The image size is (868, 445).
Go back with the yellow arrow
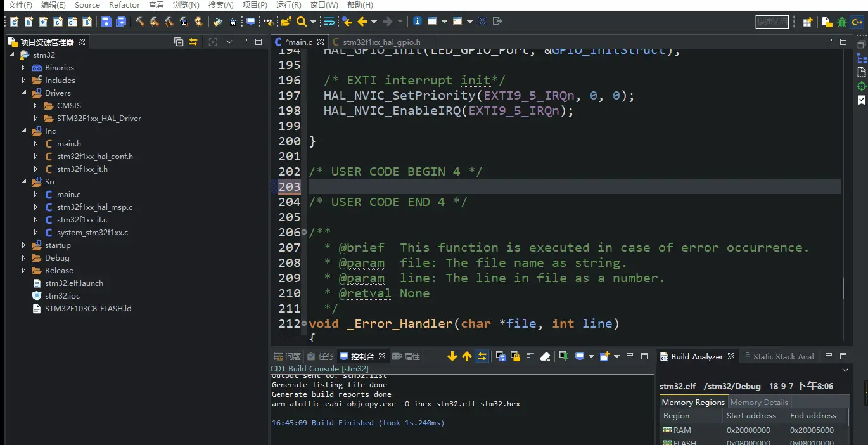pos(362,22)
